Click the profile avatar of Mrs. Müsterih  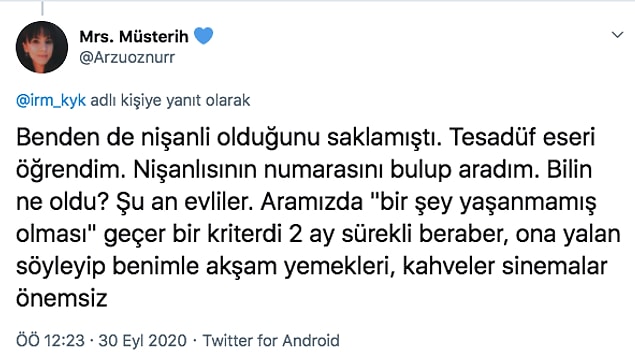pos(42,47)
